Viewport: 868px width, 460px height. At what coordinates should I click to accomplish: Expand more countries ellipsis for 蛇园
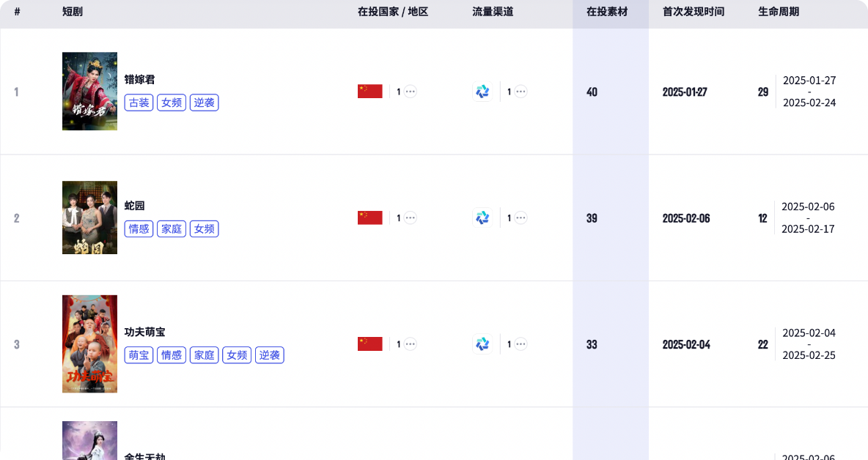tap(411, 218)
